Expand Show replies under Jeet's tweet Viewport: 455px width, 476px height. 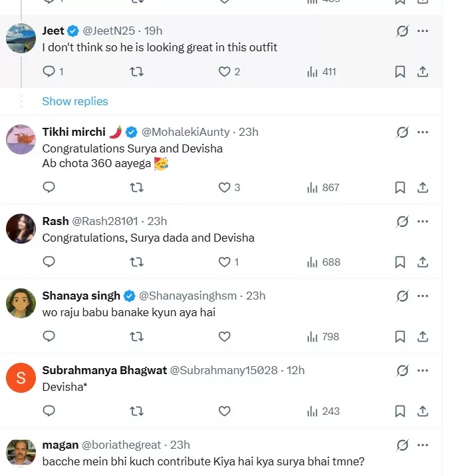coord(75,101)
